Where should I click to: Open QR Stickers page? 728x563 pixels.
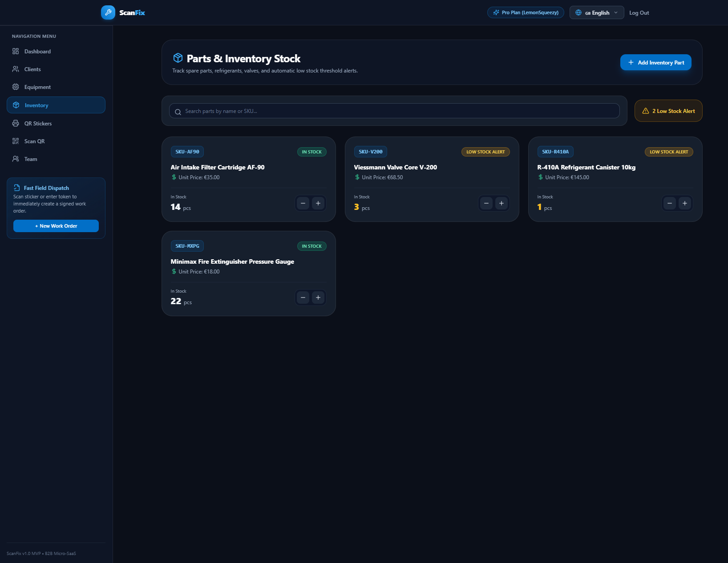click(x=56, y=124)
